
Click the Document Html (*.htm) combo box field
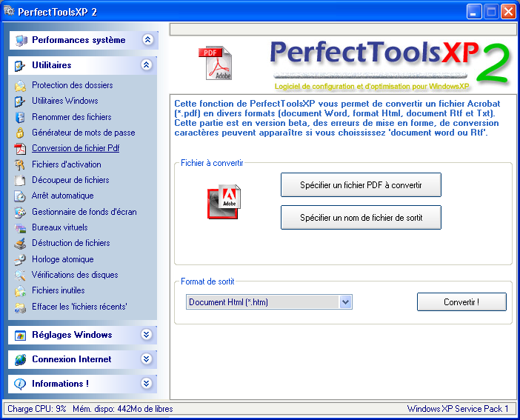(x=269, y=302)
